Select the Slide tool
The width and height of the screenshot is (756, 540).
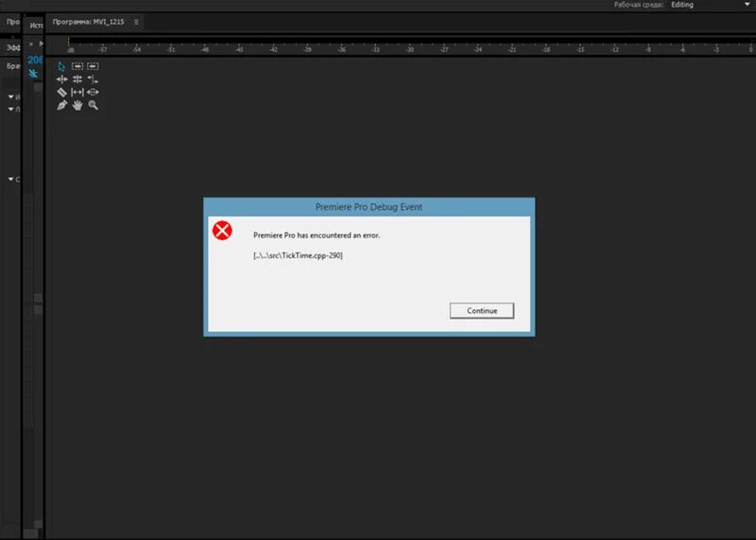coord(93,92)
